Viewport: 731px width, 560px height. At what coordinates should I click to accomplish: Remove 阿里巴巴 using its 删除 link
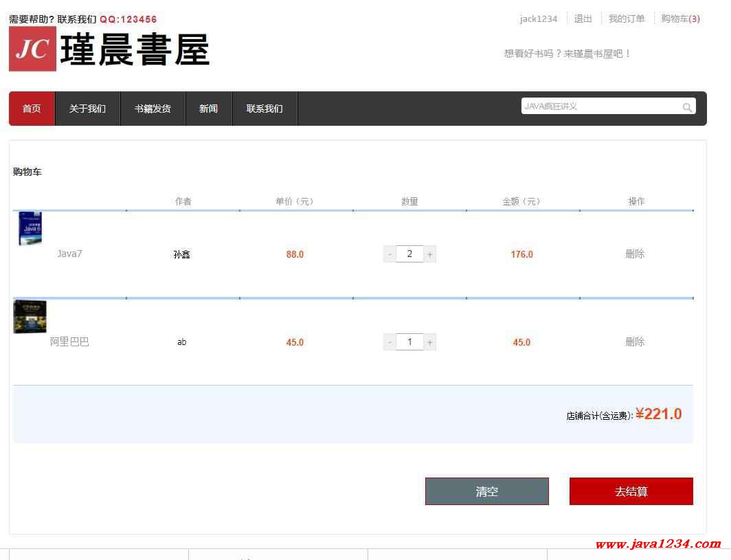click(x=635, y=342)
